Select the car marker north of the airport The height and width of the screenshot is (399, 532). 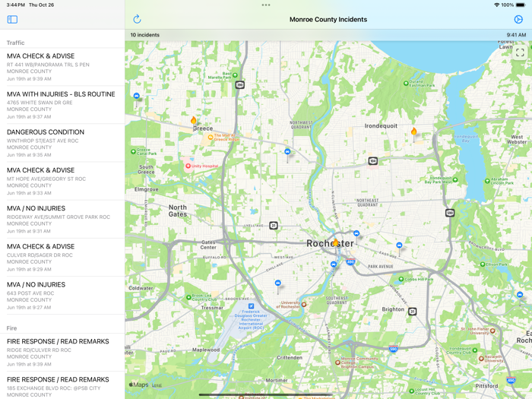click(x=278, y=283)
